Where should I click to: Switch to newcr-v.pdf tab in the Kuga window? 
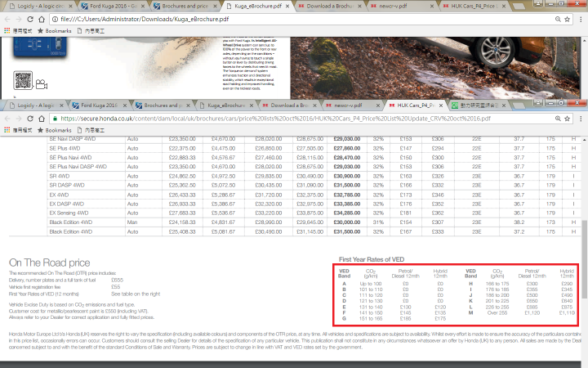pyautogui.click(x=401, y=6)
